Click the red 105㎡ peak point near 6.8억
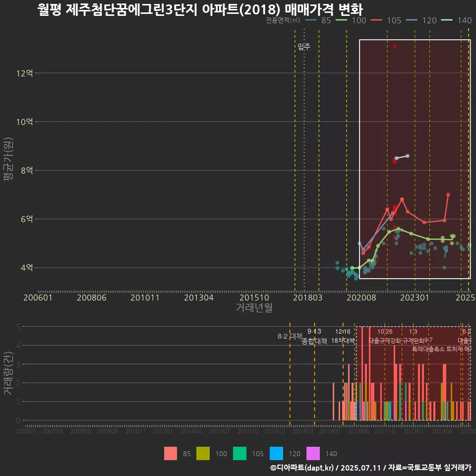This screenshot has width=476, height=476. tap(402, 199)
